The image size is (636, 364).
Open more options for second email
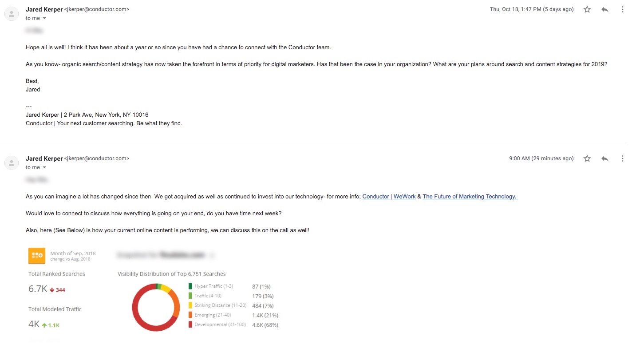tap(623, 158)
